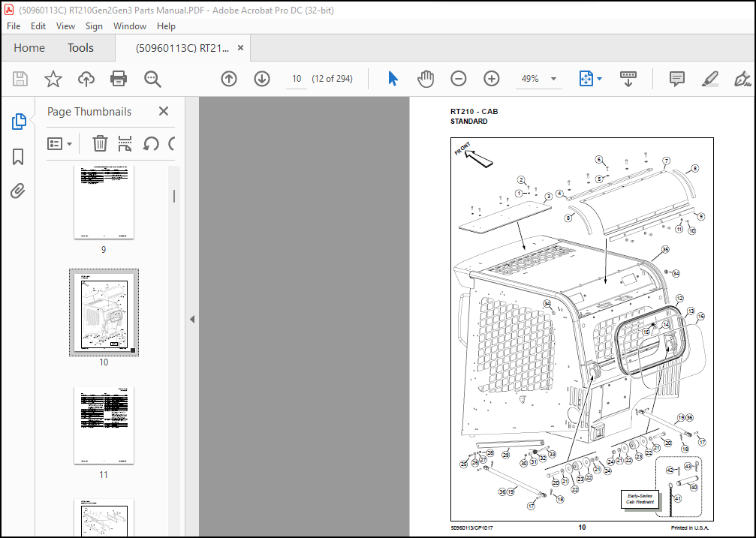Add a comment with speech bubble icon
Image resolution: width=756 pixels, height=538 pixels.
coord(677,79)
